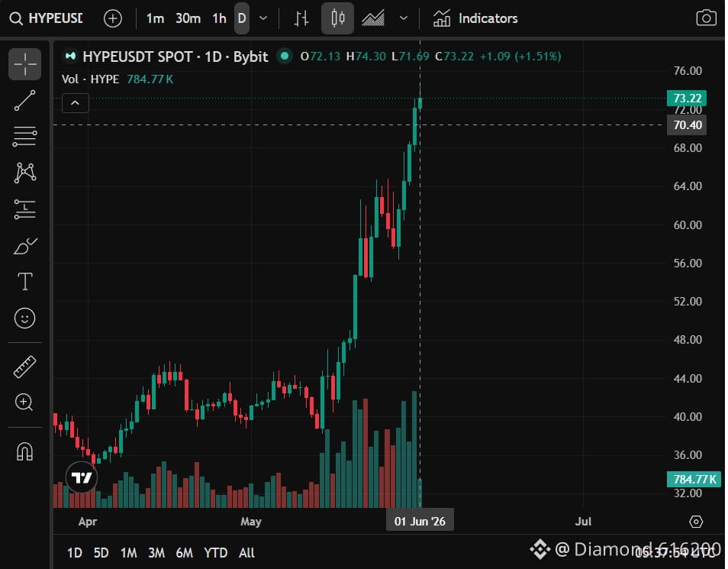
Task: Set range to YTD
Action: 216,553
